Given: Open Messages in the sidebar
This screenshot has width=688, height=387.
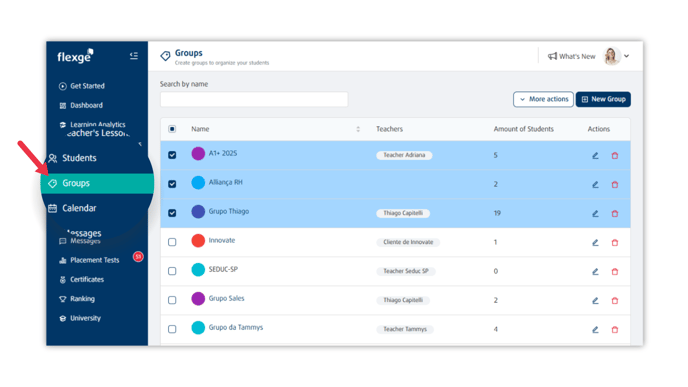Looking at the screenshot, I should (80, 241).
